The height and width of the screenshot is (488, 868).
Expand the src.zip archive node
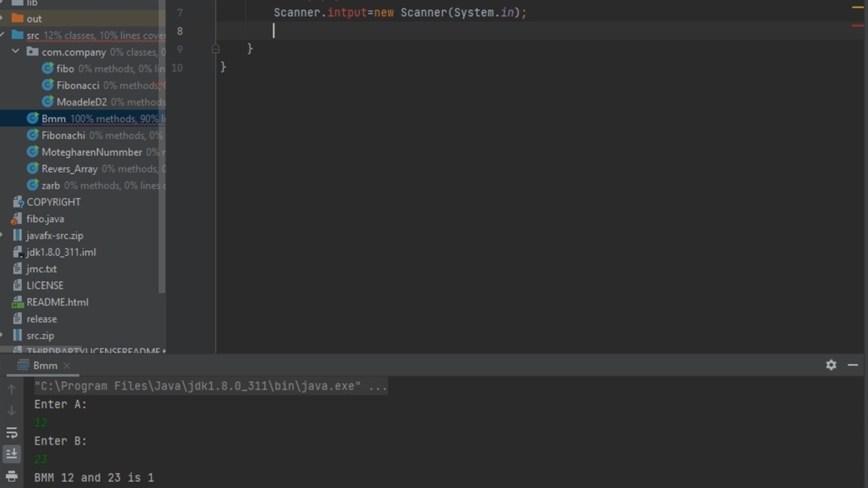pos(3,335)
